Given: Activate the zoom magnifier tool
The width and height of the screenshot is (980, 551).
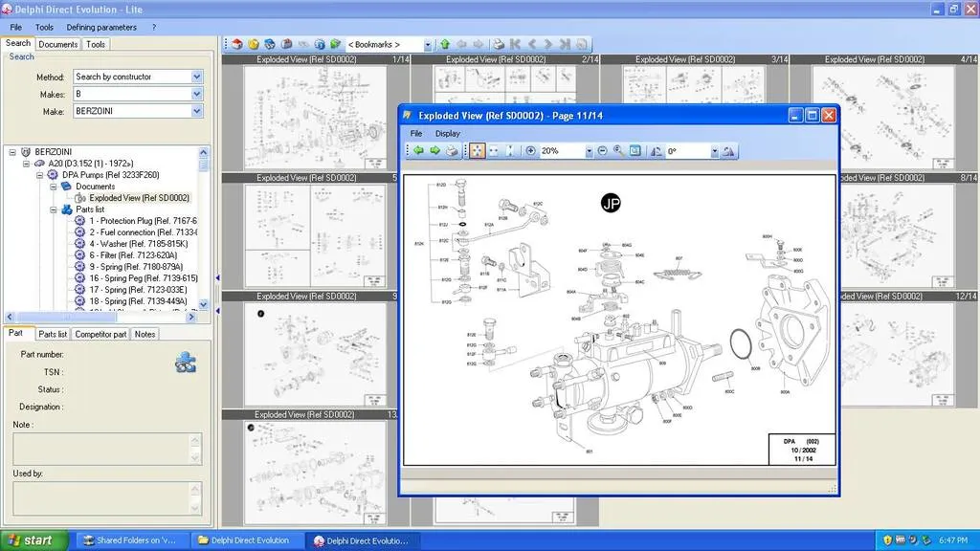Looking at the screenshot, I should (x=619, y=150).
